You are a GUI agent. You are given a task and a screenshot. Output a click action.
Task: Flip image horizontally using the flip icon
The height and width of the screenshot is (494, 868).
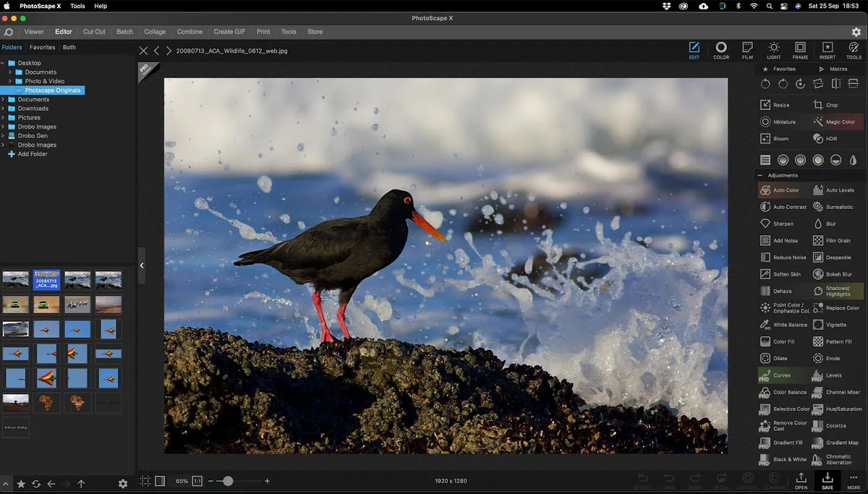(x=835, y=84)
